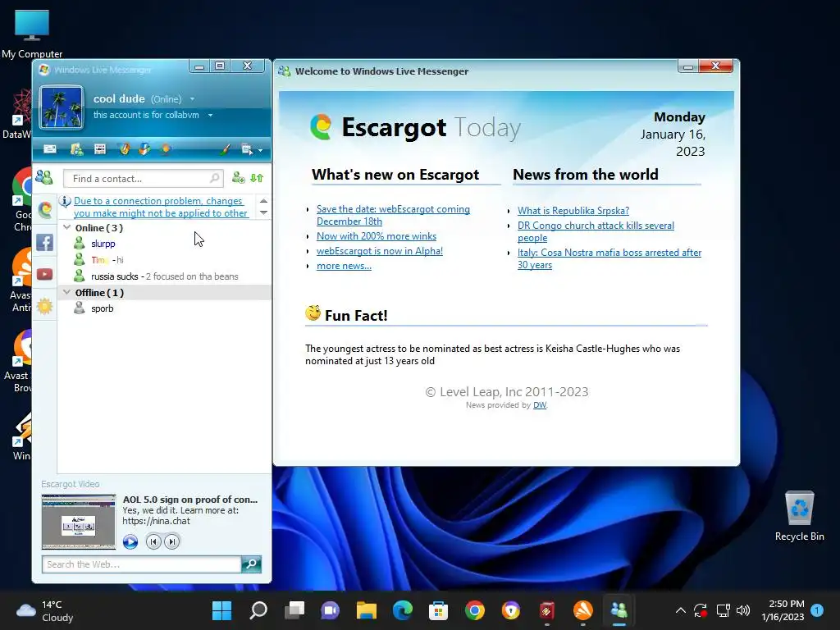The height and width of the screenshot is (630, 840).
Task: Open Avast Antivirus orange taskbar icon
Action: (x=583, y=610)
